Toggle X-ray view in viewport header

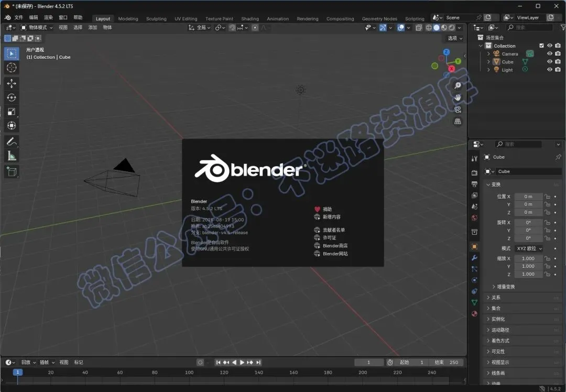pyautogui.click(x=419, y=27)
